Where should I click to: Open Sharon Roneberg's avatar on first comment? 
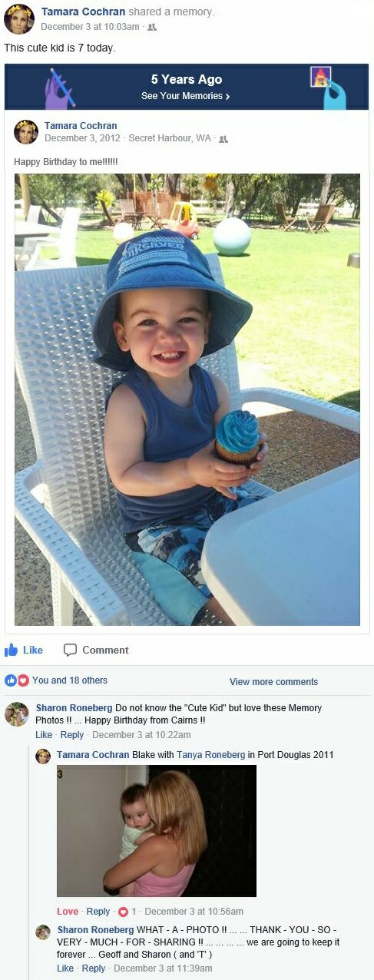(16, 714)
